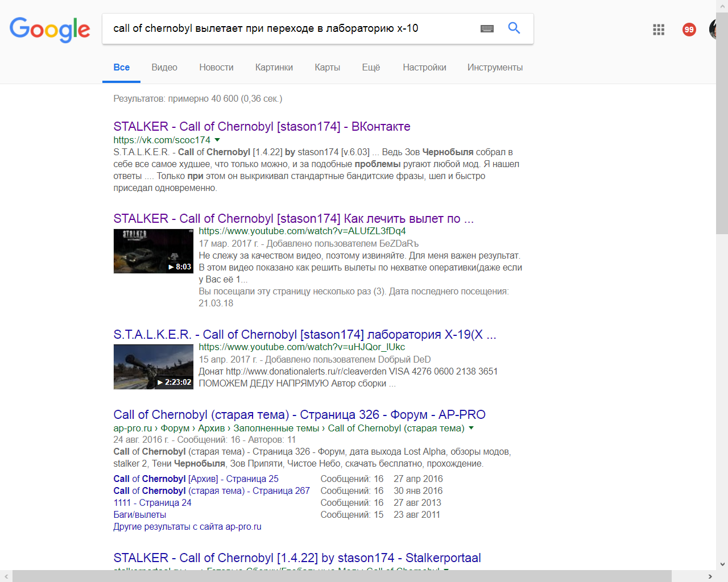The width and height of the screenshot is (728, 582).
Task: Expand dropdown arrow next to vk.com/scoc174
Action: tap(217, 140)
